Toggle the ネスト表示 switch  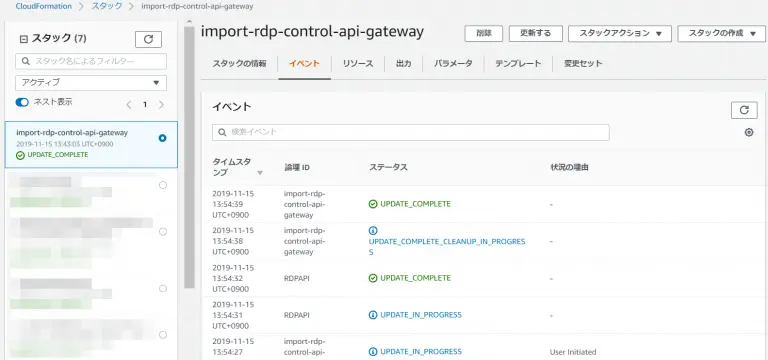[x=23, y=102]
